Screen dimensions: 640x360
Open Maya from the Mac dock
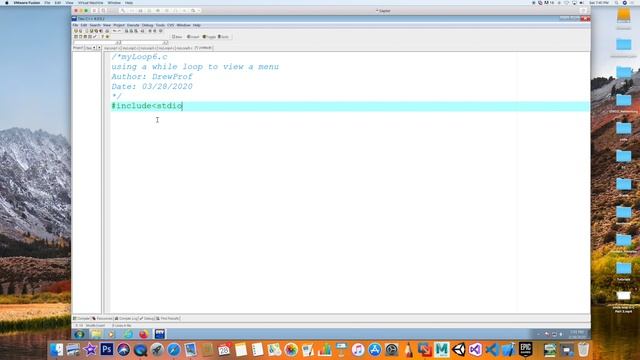[x=442, y=349]
